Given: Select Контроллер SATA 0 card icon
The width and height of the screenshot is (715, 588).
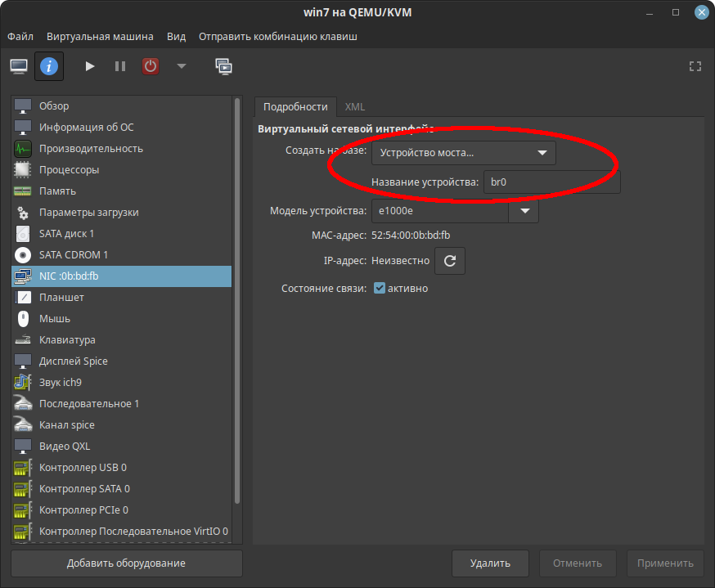Looking at the screenshot, I should (23, 488).
